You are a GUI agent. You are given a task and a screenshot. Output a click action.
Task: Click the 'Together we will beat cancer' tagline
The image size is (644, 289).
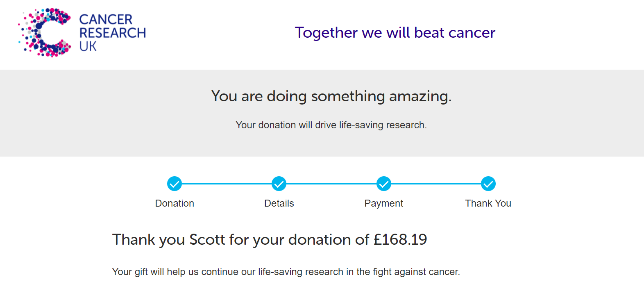click(x=395, y=32)
